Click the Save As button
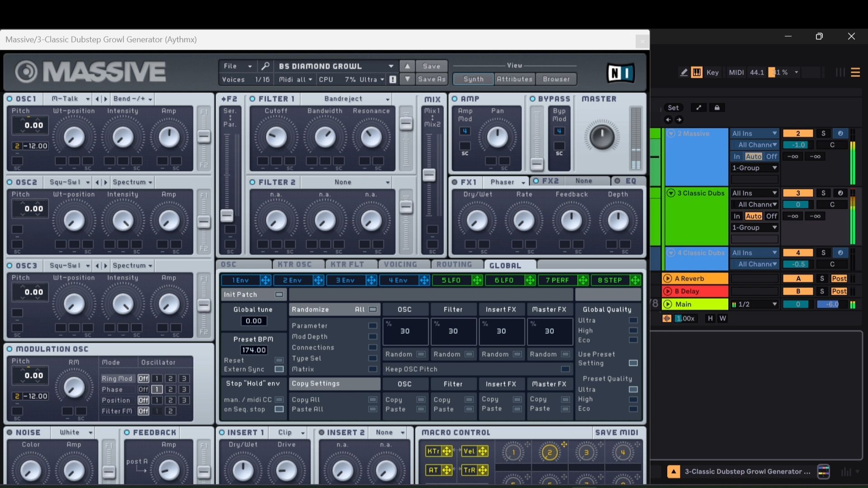Viewport: 868px width, 488px height. pyautogui.click(x=431, y=79)
